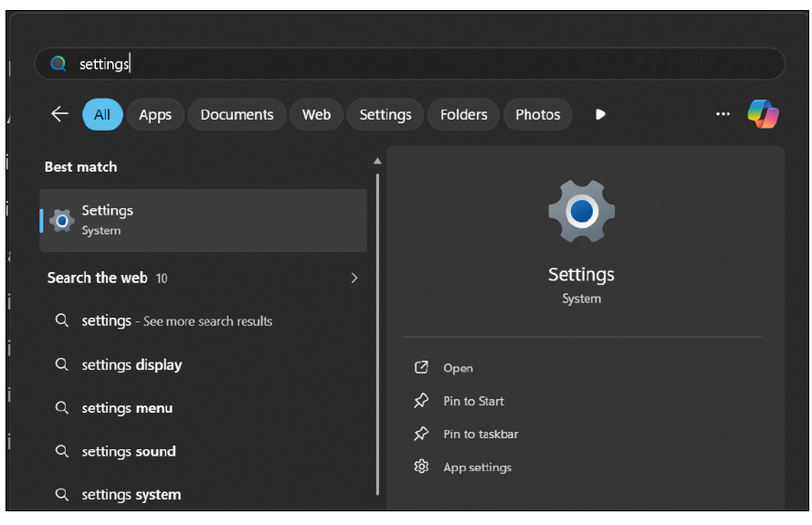
Task: Switch to the Documents filter tab
Action: pos(237,114)
